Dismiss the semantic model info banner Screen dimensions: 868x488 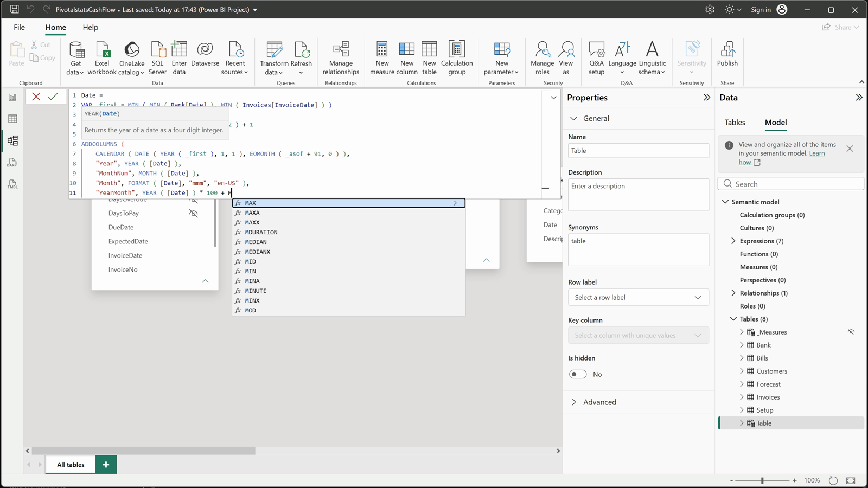850,149
